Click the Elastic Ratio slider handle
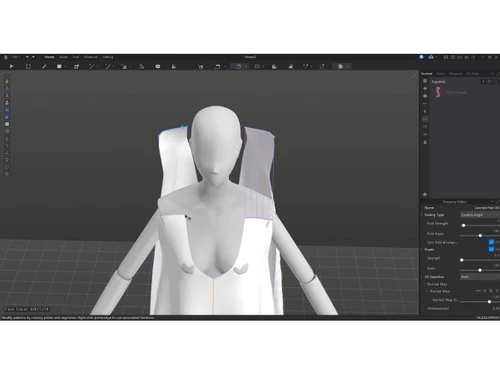This screenshot has width=500, height=375. click(480, 270)
